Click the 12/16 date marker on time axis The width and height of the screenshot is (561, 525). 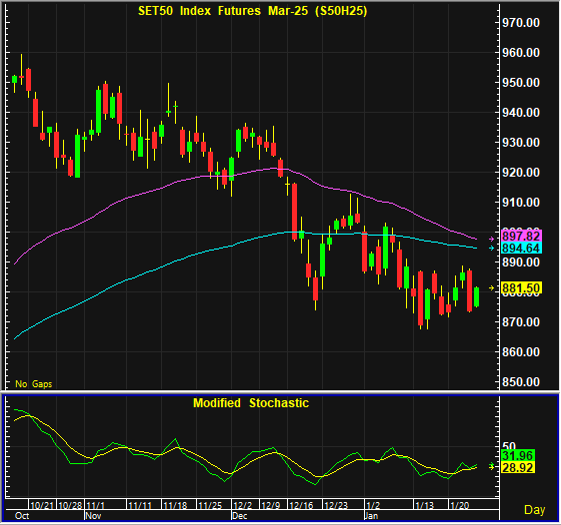[301, 505]
